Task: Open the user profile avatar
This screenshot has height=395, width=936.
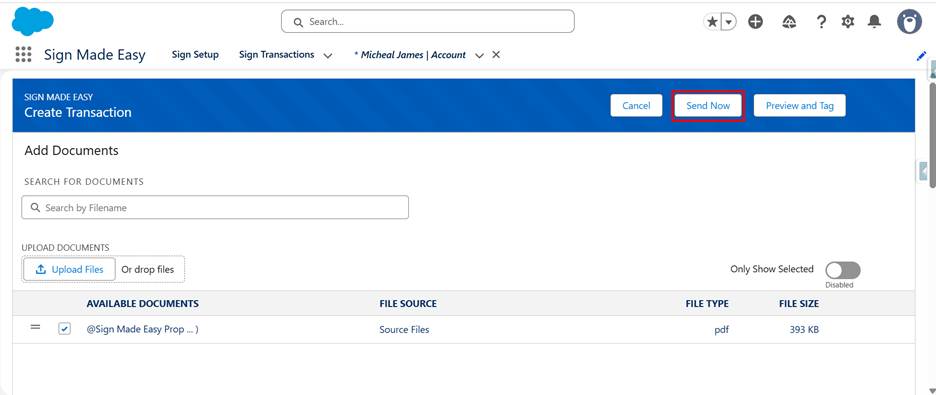Action: 910,21
